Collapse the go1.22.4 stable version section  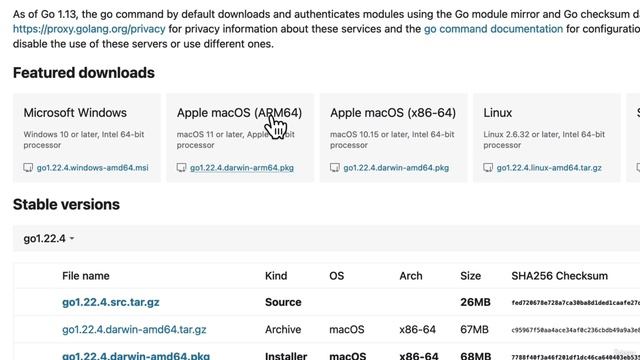pyautogui.click(x=49, y=238)
